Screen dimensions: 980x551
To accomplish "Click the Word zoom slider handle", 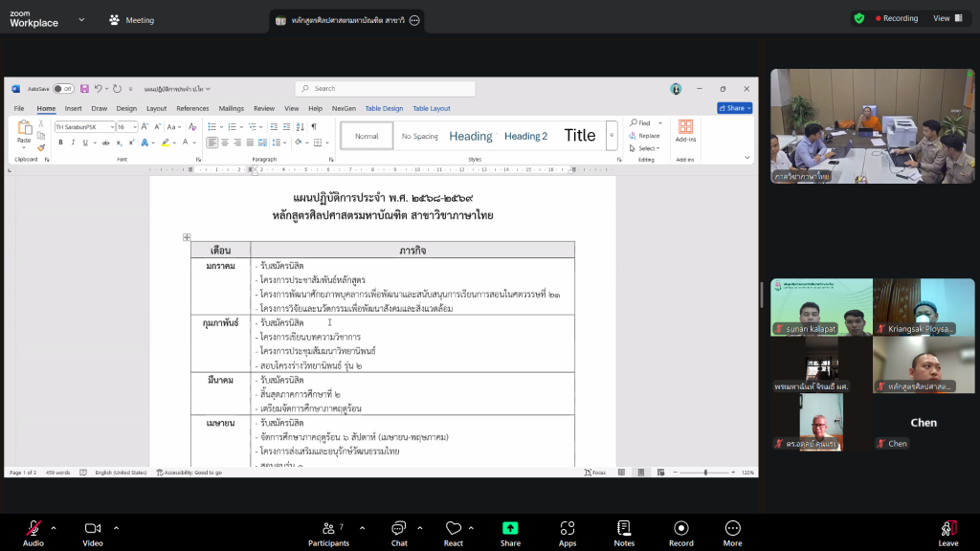I will coord(705,473).
